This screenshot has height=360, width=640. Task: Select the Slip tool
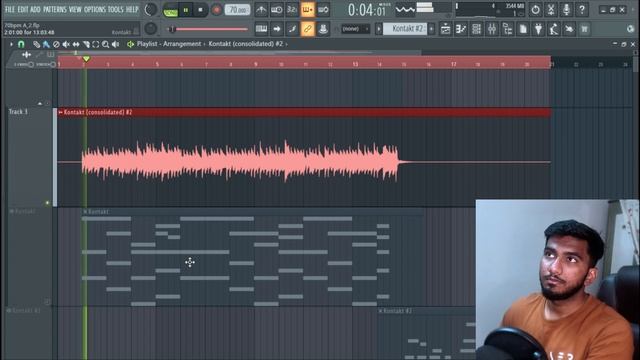pos(76,44)
